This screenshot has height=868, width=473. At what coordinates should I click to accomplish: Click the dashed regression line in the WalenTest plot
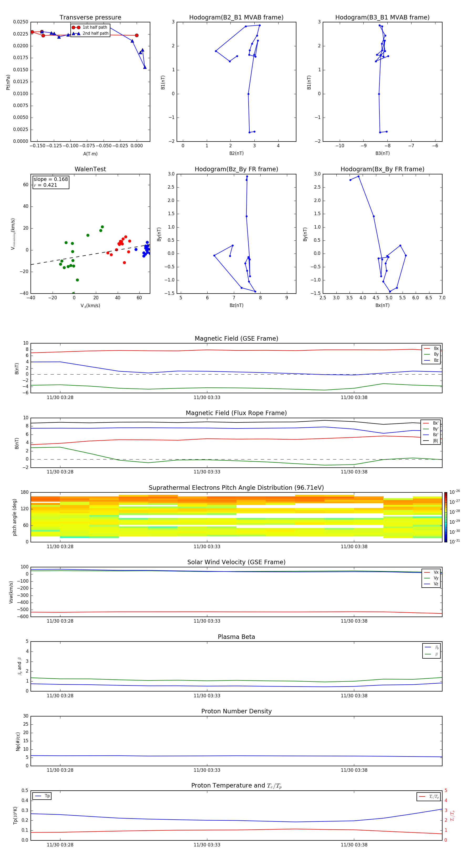(90, 255)
